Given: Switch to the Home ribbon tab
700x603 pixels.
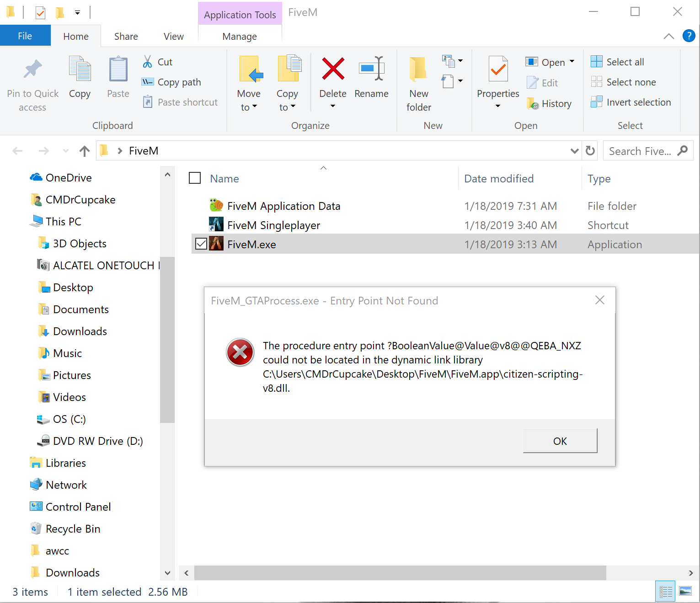Looking at the screenshot, I should click(76, 36).
